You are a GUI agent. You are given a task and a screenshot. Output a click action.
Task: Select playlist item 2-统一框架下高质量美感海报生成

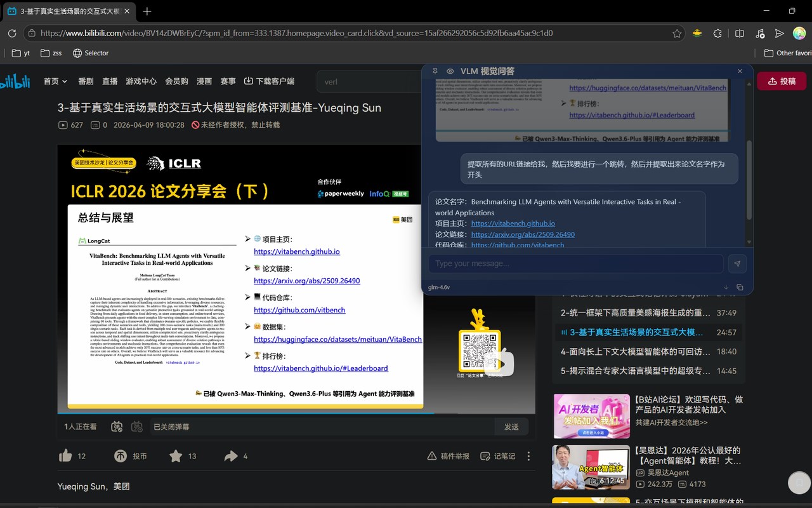point(648,313)
